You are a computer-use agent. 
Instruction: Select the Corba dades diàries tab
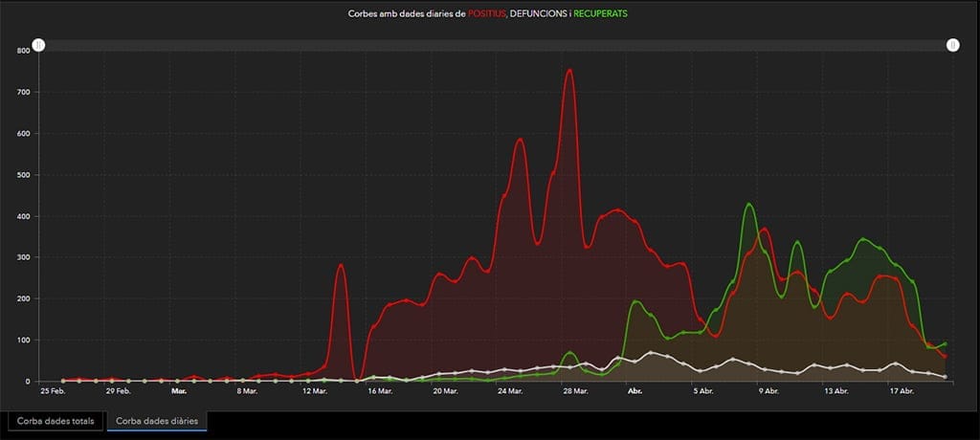pos(157,421)
